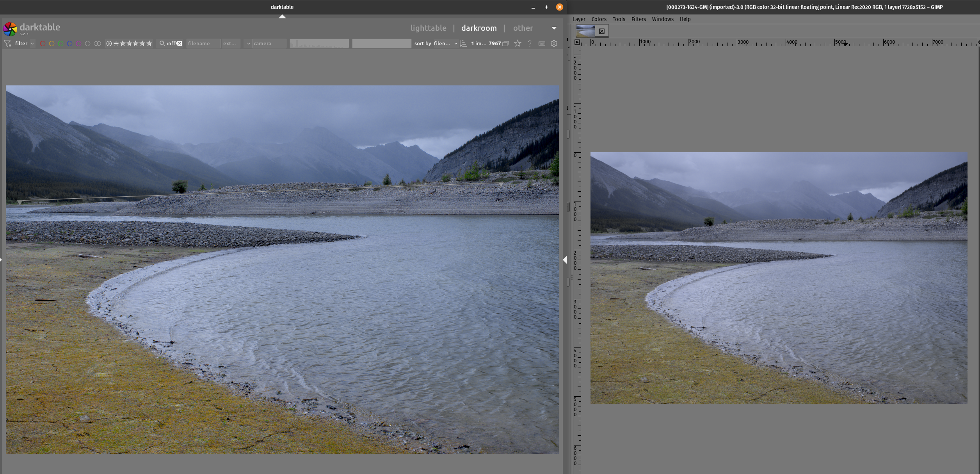
Task: Click the filename filter field
Action: 203,44
